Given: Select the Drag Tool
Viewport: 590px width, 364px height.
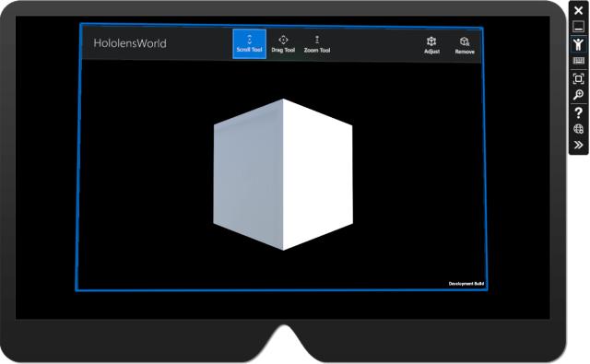Looking at the screenshot, I should click(283, 44).
